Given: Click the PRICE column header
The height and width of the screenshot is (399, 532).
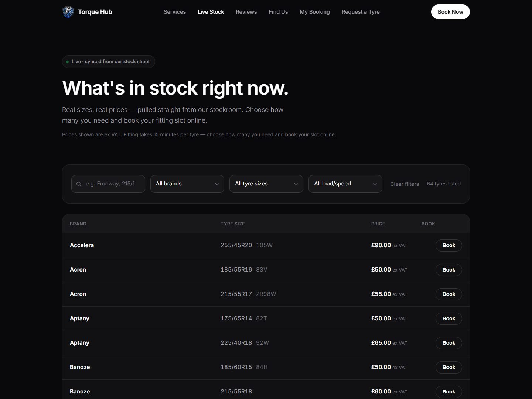Looking at the screenshot, I should pos(378,224).
